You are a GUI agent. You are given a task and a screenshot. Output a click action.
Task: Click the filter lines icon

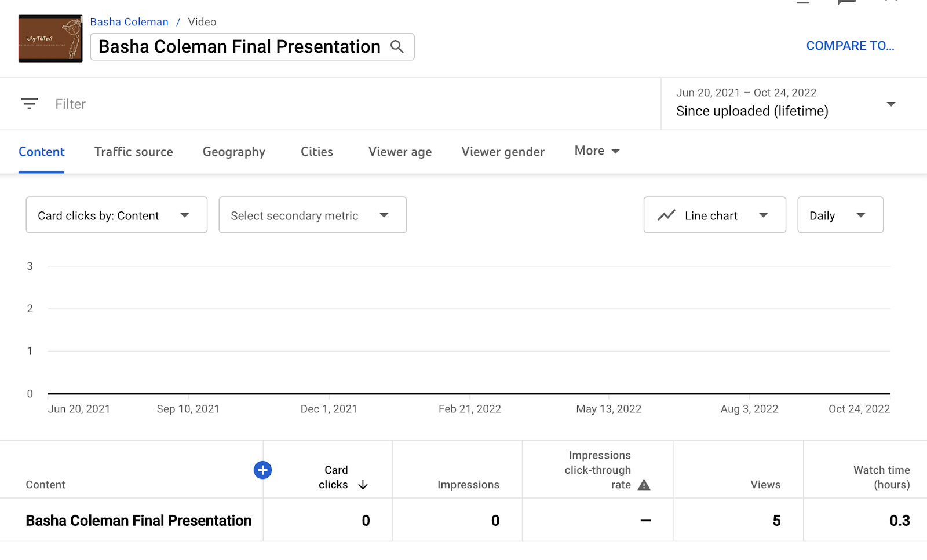30,104
